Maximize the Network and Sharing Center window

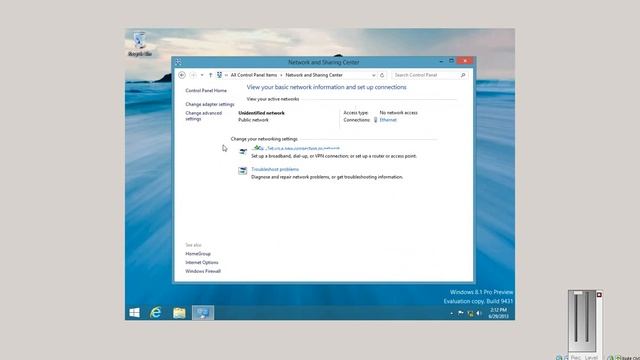tap(451, 61)
